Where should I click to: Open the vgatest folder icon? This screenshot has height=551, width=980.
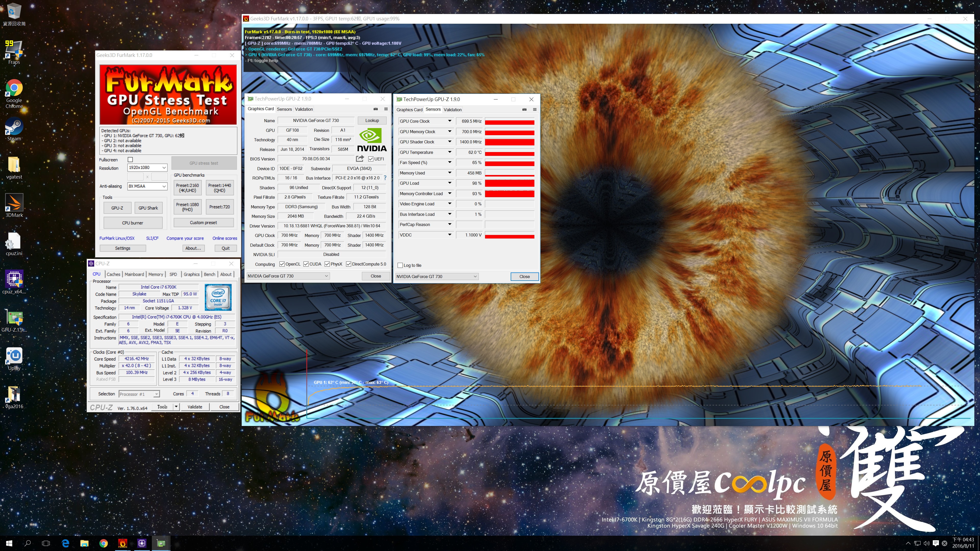click(x=14, y=168)
